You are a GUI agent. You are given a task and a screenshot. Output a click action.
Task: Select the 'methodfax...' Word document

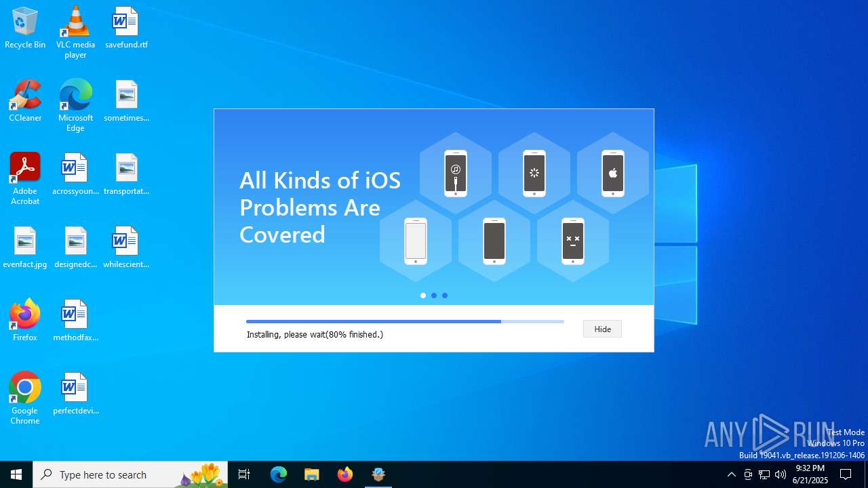[x=75, y=321]
